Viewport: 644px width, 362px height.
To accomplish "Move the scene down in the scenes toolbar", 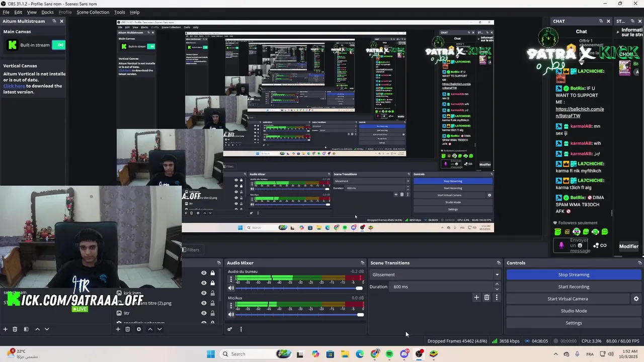I will (x=47, y=329).
